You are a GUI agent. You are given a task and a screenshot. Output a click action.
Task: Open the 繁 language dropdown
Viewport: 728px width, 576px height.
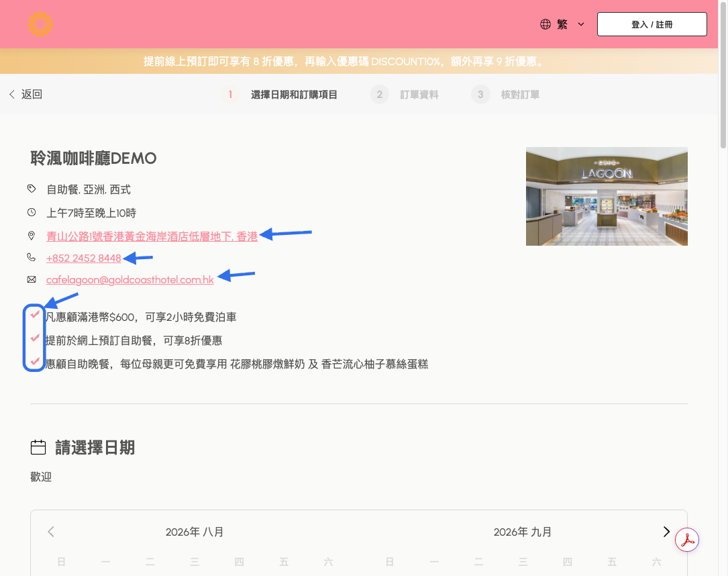562,24
